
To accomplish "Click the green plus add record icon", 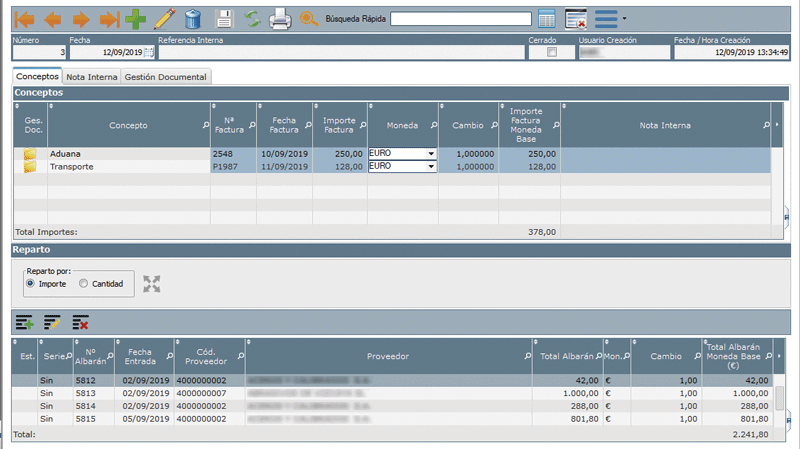I will coord(135,18).
